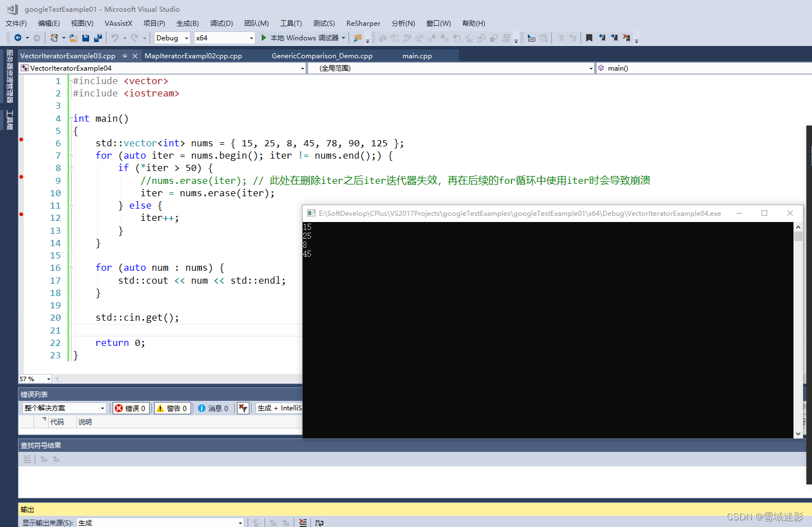Open the 生成(B) menu
Viewport: 812px width, 527px height.
pyautogui.click(x=187, y=23)
